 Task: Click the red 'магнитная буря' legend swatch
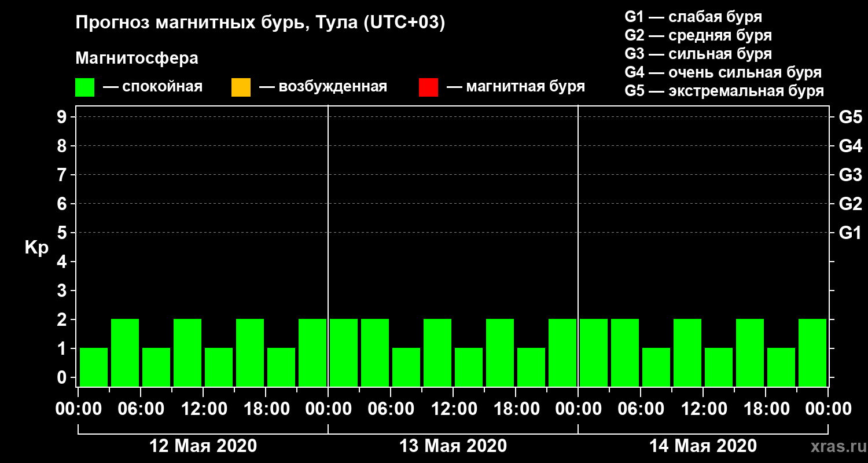(x=428, y=87)
